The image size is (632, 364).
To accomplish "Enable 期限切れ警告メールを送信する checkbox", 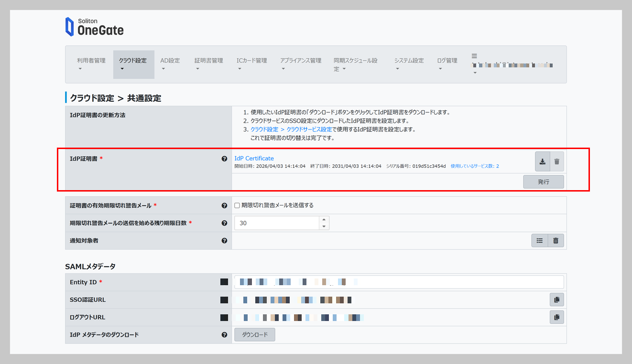I will pos(237,205).
